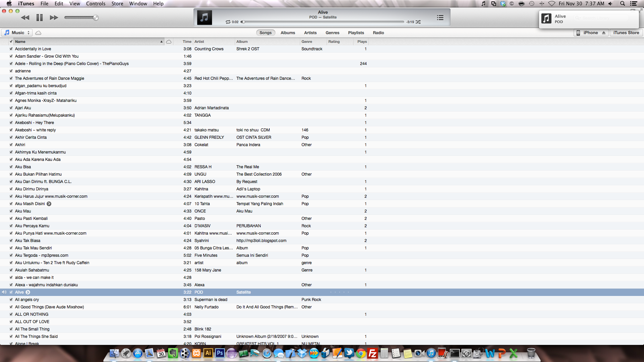Click the Wi-Fi status menu bar icon
The image size is (644, 362).
[552, 4]
